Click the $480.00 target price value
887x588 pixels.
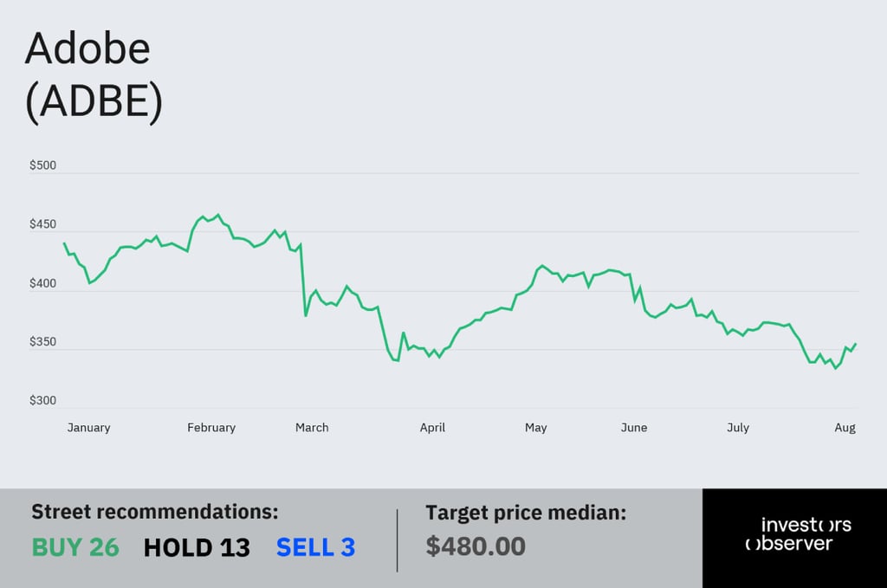[x=476, y=546]
